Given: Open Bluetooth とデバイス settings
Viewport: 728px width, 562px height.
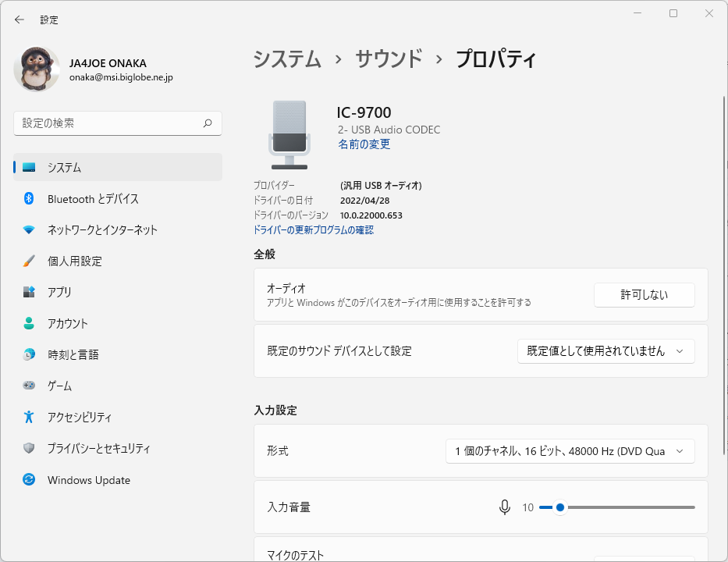Looking at the screenshot, I should pos(118,199).
